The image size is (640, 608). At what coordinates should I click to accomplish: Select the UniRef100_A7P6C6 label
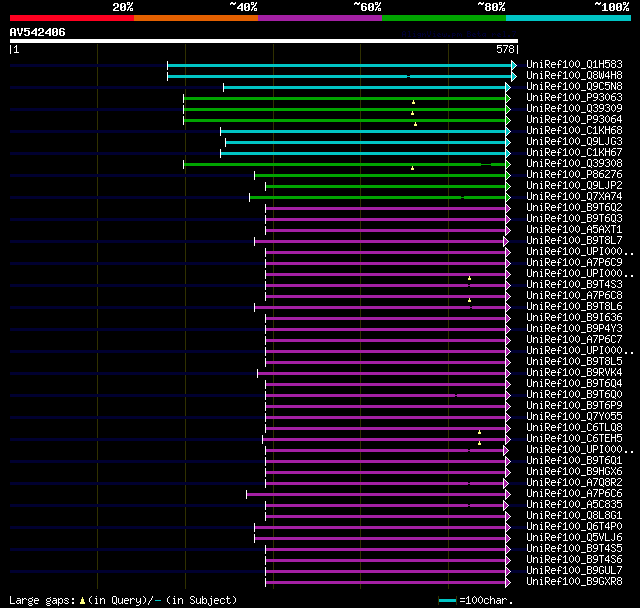tap(574, 494)
